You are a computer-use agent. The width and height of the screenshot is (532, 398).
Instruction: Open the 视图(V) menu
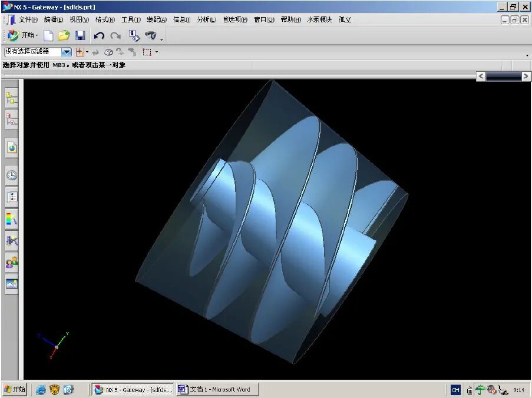point(80,19)
